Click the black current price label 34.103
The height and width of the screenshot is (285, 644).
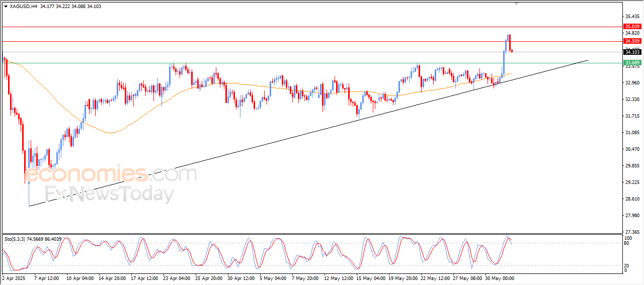coord(632,52)
